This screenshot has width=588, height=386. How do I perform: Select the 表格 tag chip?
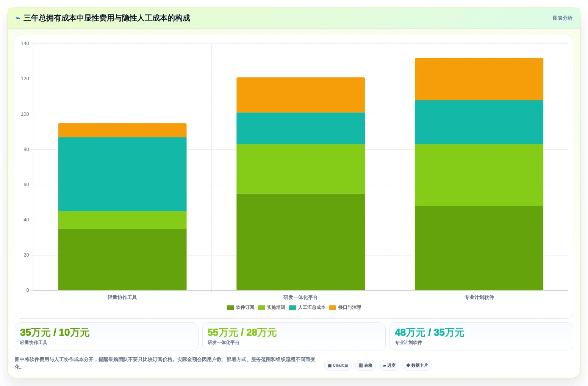366,365
